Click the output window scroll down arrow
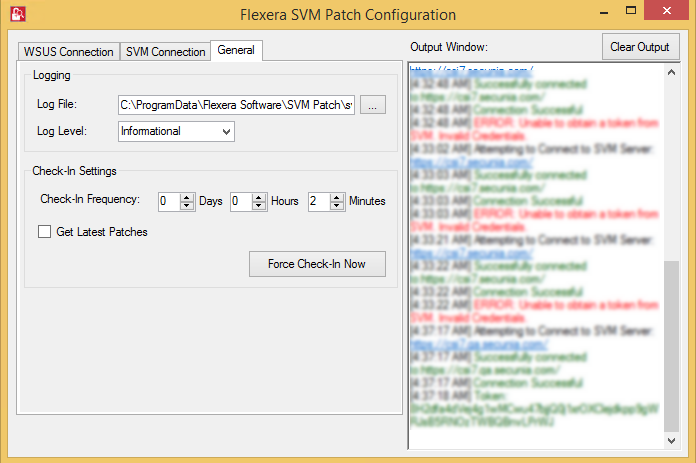Viewport: 696px width, 463px height. (x=672, y=440)
